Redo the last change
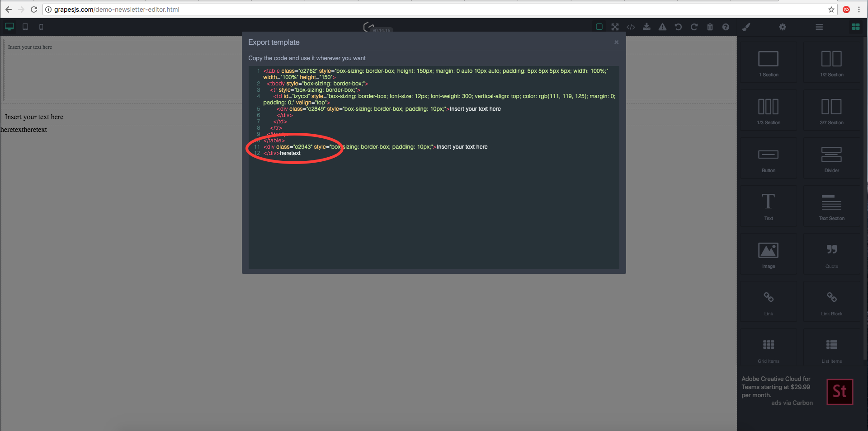The width and height of the screenshot is (868, 431). [694, 27]
